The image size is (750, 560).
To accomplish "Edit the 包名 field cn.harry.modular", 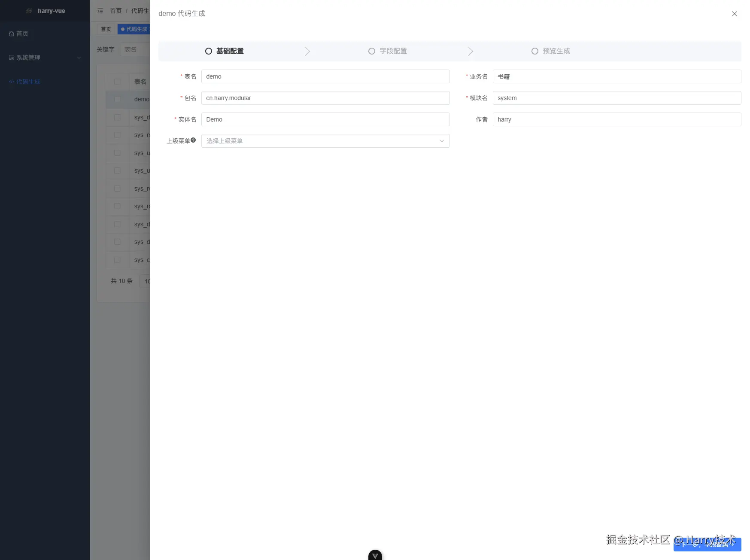I will click(325, 98).
